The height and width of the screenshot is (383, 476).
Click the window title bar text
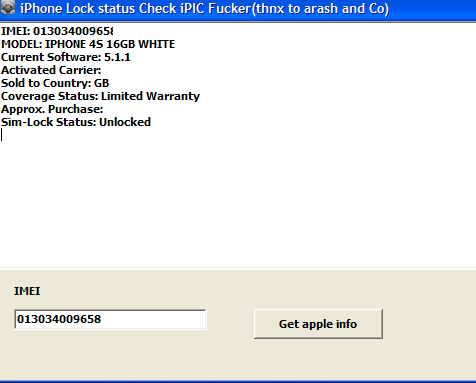204,9
